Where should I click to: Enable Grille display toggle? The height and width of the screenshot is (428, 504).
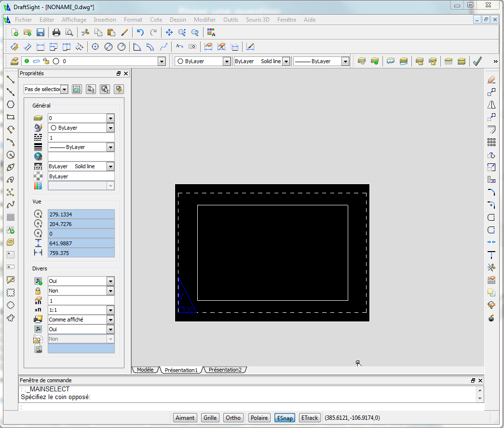210,418
